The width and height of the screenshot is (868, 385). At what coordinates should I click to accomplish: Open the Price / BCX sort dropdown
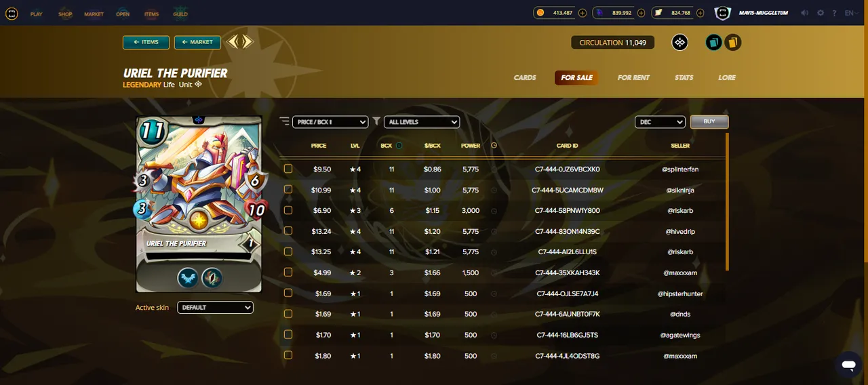[x=330, y=122]
